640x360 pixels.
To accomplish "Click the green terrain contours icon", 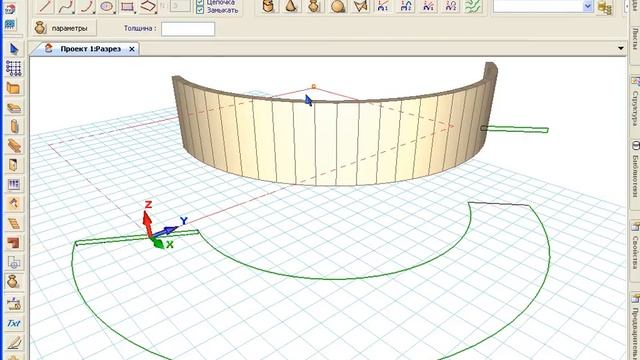I will tap(473, 7).
